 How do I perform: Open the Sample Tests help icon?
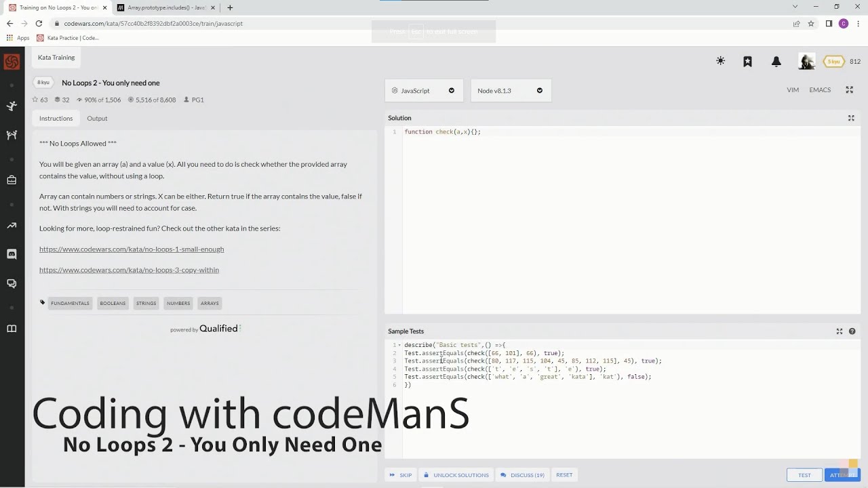[852, 331]
